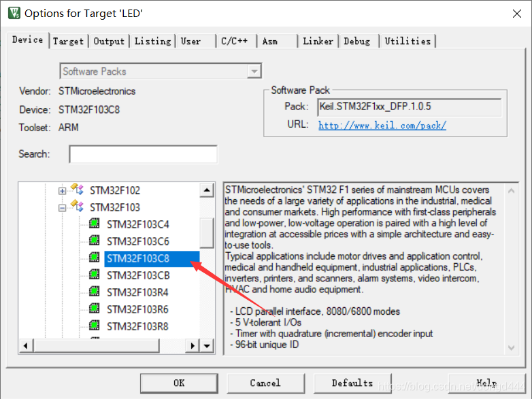
Task: Select STM32F103C4 in the device tree
Action: point(137,224)
